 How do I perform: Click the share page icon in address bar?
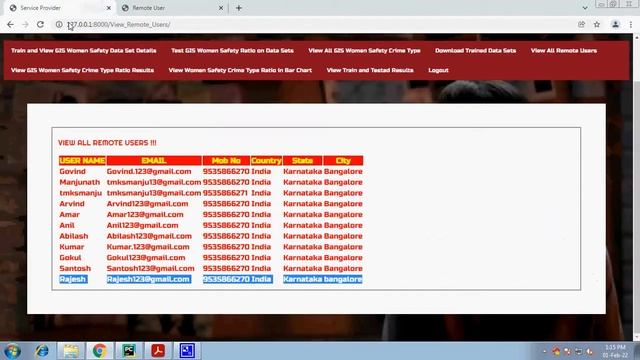(582, 24)
